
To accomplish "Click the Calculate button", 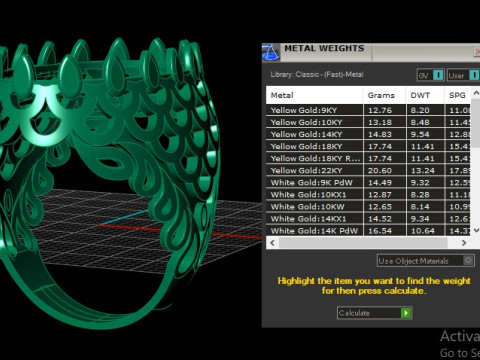I will 374,313.
